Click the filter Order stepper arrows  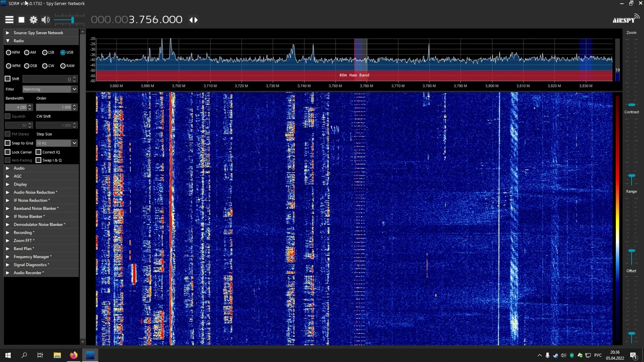(74, 107)
